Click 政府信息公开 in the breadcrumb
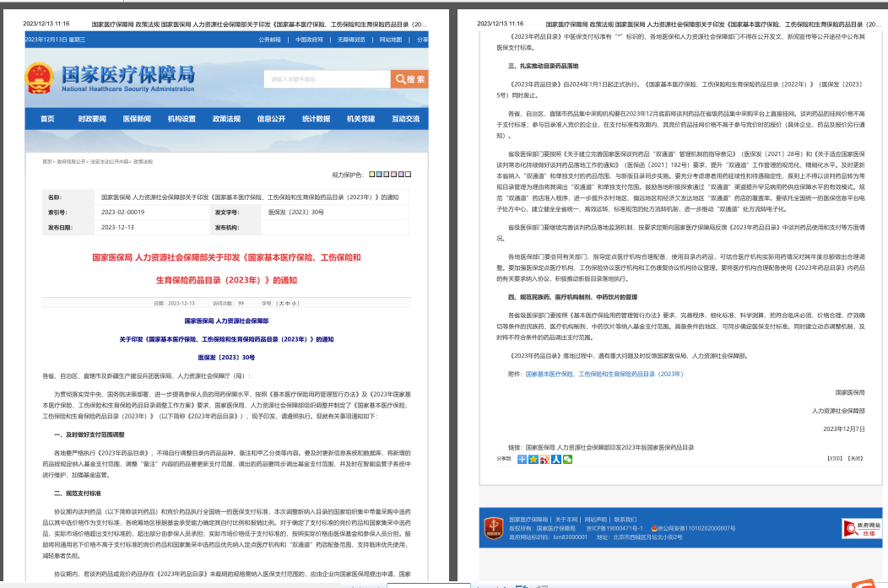This screenshot has width=888, height=588. [x=72, y=160]
